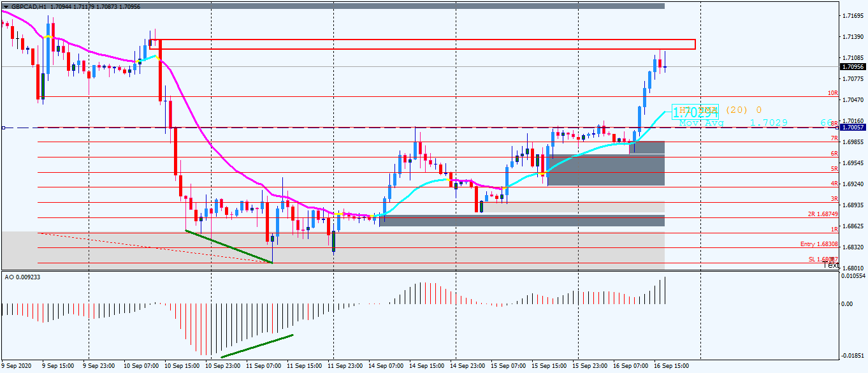Screen dimensions: 868x373
Task: Click the 11 Sep 07:00 time label
Action: pos(263,366)
